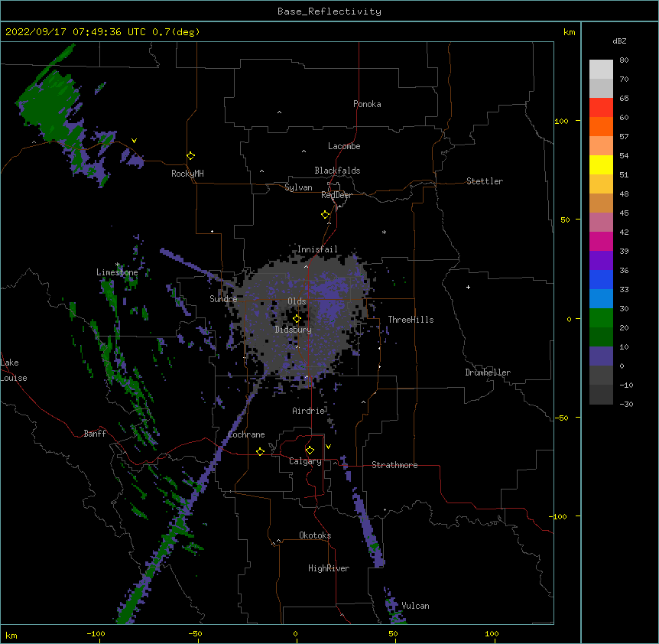The height and width of the screenshot is (644, 659).
Task: Click the Limestone label
Action: 117,272
